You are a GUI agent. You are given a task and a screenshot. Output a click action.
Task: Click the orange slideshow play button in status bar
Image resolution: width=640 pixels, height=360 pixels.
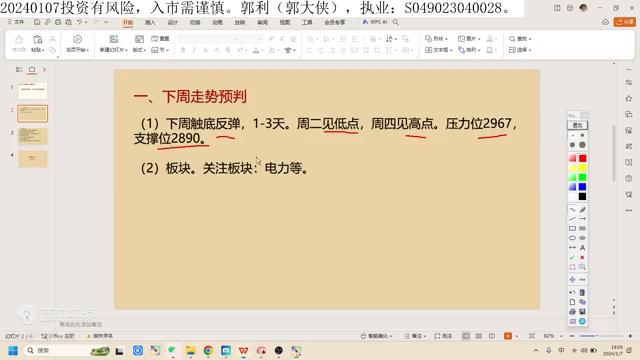(508, 336)
